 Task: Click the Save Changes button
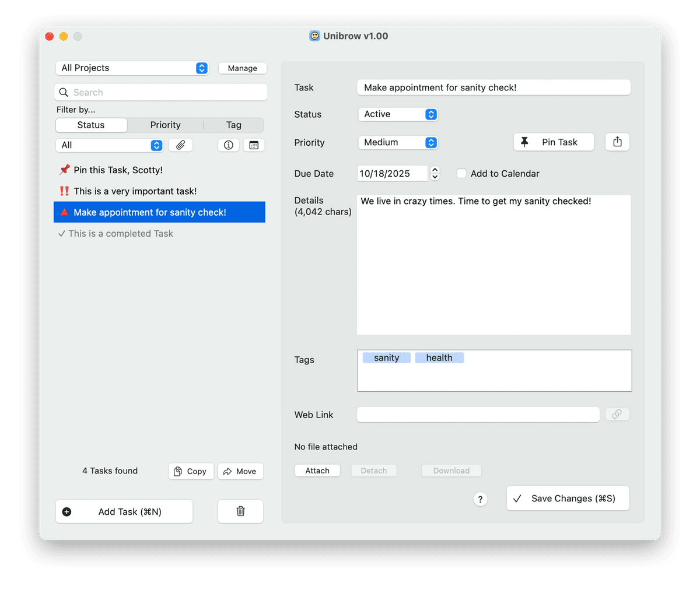[x=568, y=499]
